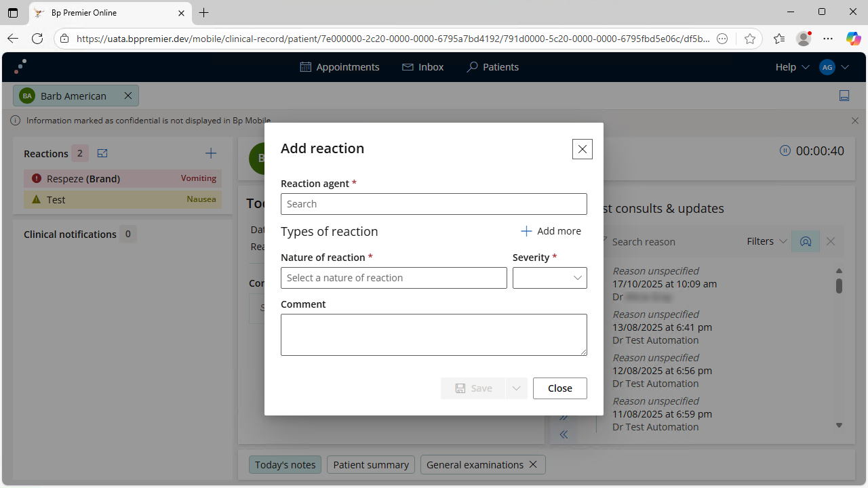Pause the consult timer icon
Viewport: 868px width, 488px height.
click(785, 150)
